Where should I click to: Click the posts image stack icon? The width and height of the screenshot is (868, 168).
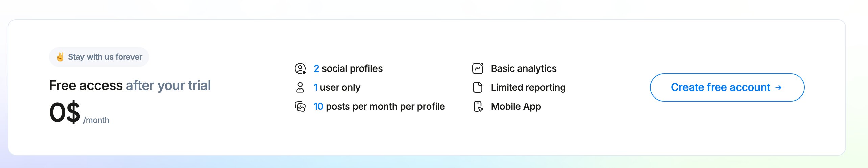pos(300,106)
